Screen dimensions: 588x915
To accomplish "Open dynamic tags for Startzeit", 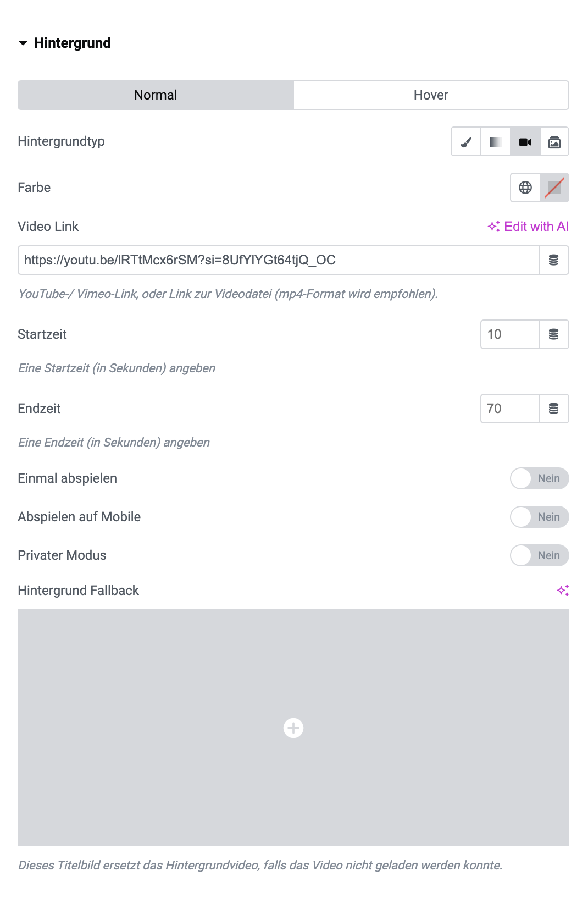I will 554,334.
